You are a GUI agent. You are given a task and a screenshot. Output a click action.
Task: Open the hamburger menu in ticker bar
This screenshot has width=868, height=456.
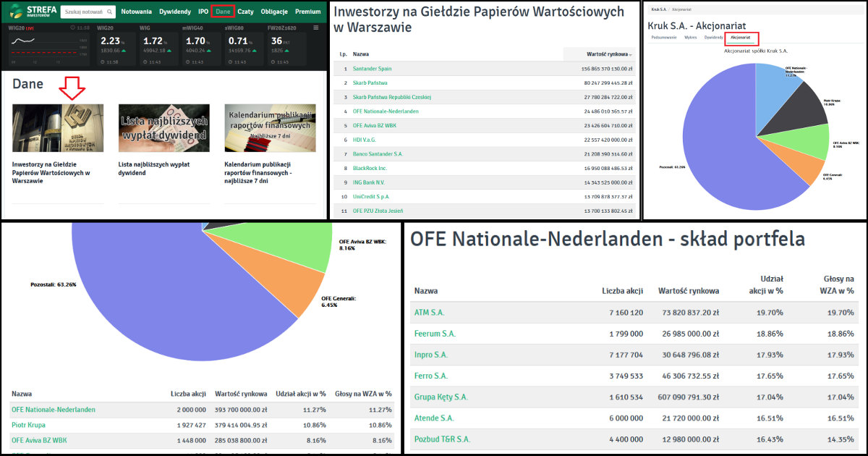[x=315, y=28]
